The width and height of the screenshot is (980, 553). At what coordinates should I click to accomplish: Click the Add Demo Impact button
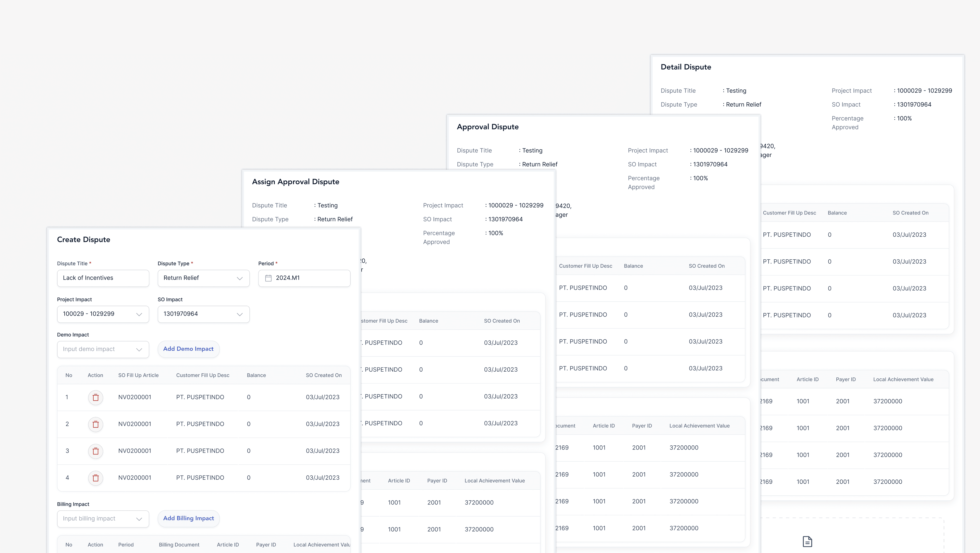click(188, 349)
